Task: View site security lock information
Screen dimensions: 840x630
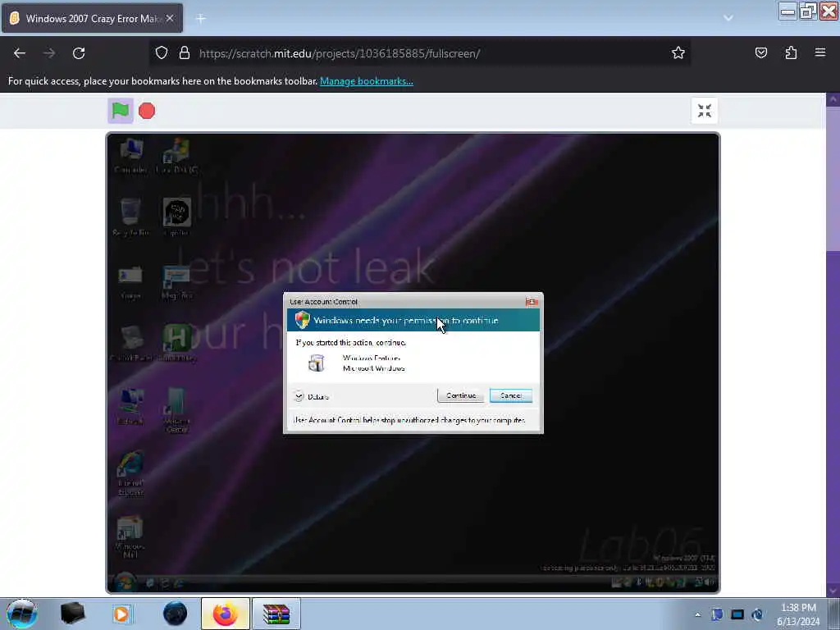Action: pos(185,53)
